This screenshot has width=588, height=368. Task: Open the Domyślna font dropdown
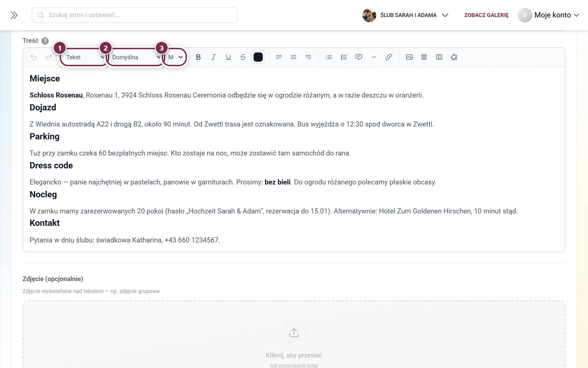[136, 57]
